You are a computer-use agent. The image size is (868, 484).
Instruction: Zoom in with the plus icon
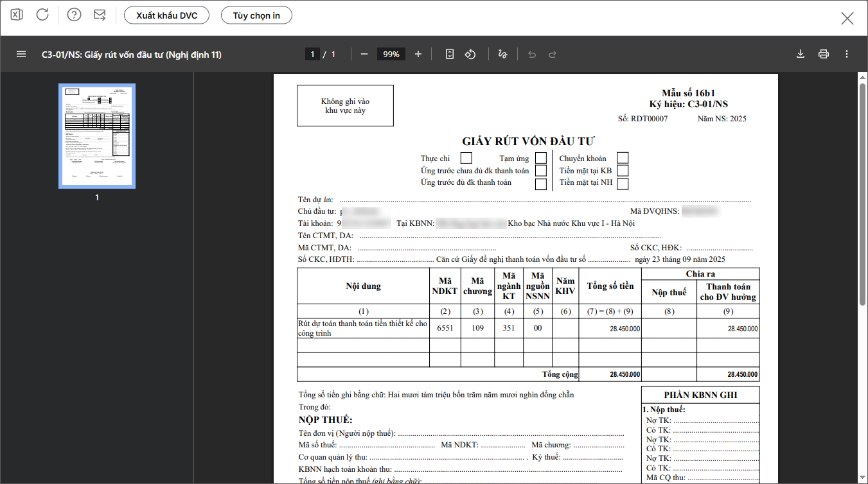point(418,55)
